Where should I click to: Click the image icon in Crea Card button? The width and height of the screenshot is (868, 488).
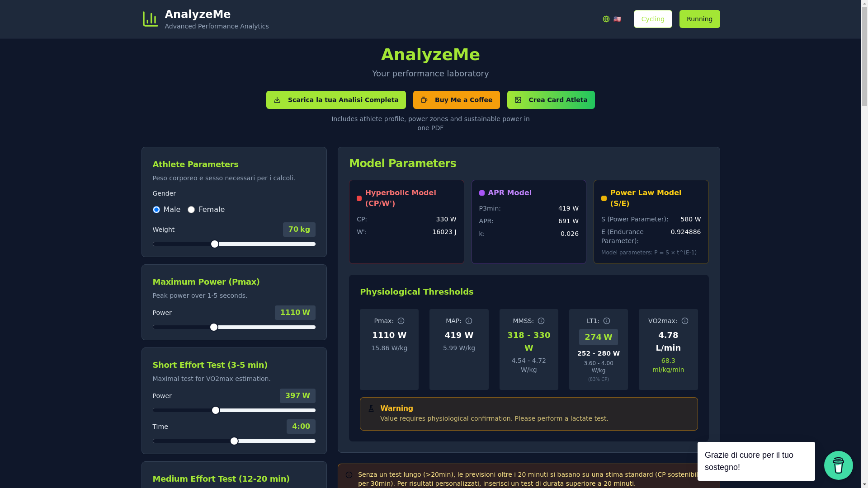pos(518,100)
